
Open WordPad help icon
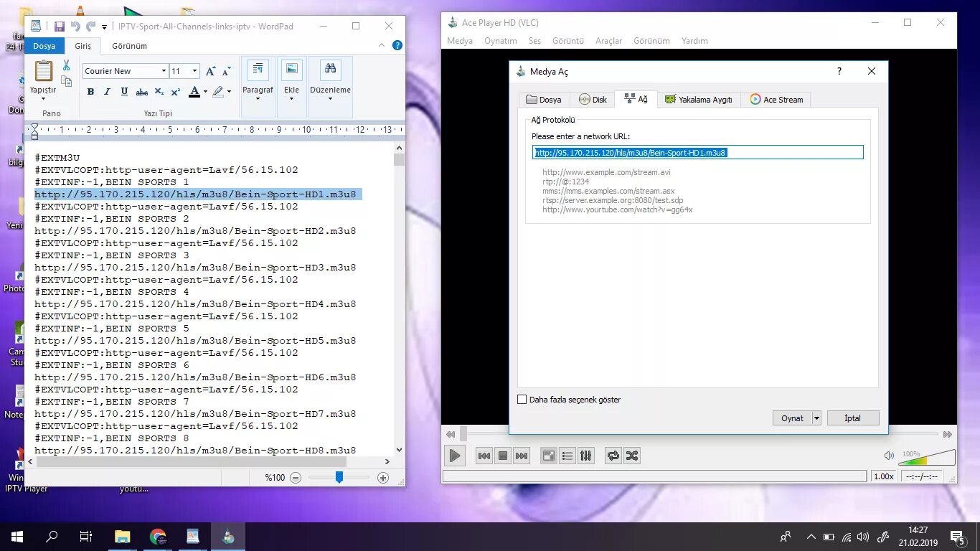[397, 45]
